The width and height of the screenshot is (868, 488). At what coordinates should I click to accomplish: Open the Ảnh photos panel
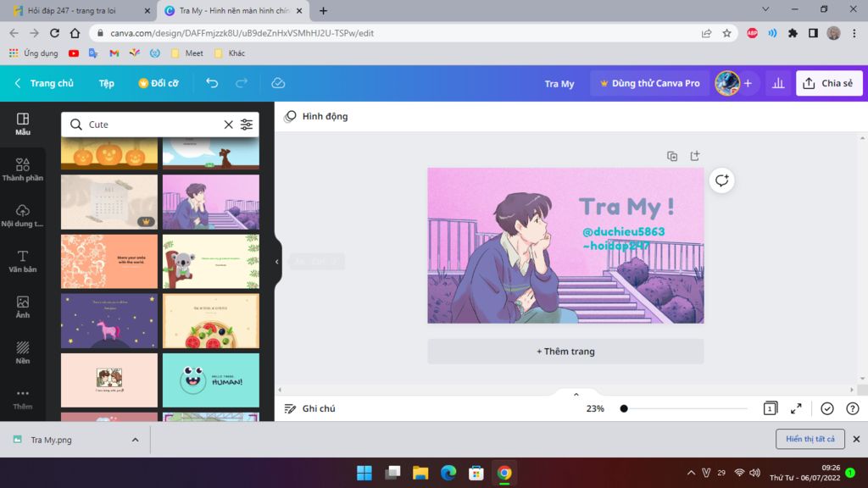[x=23, y=307]
